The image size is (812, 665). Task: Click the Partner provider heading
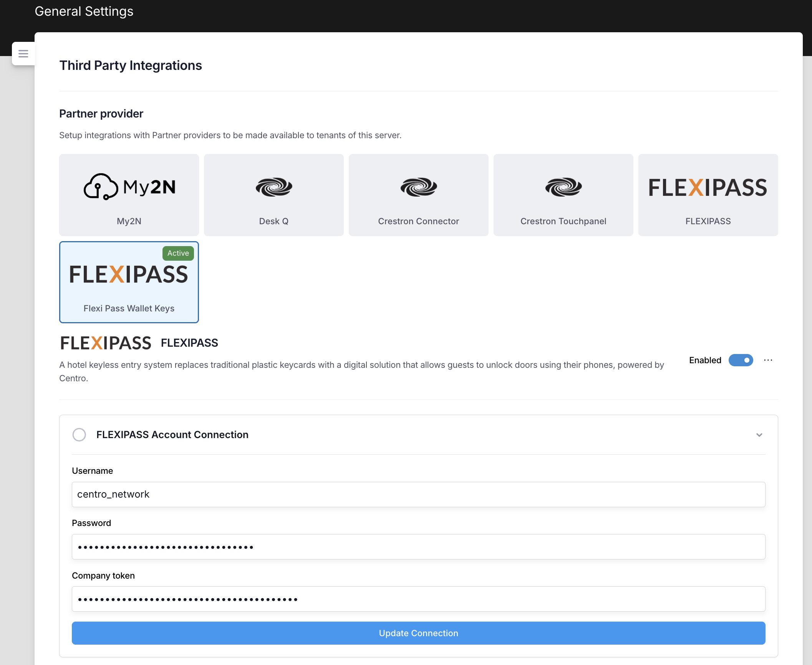tap(101, 114)
